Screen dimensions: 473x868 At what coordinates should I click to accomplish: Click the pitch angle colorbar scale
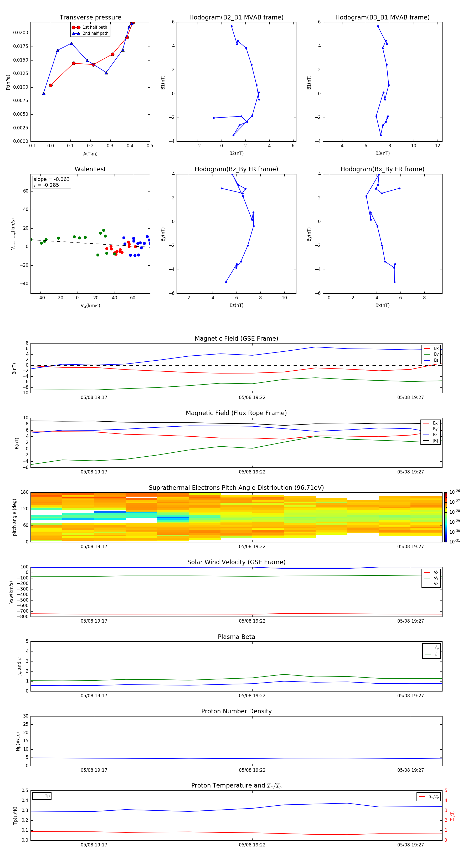point(446,517)
